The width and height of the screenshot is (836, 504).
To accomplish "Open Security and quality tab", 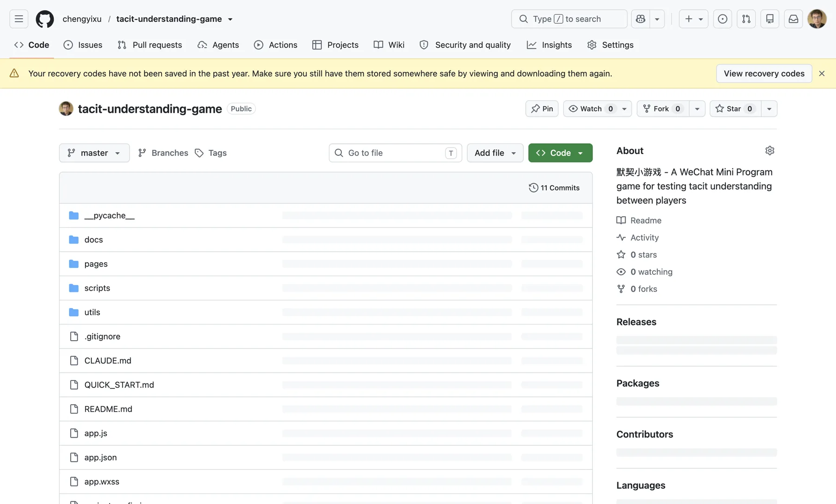I will 465,45.
